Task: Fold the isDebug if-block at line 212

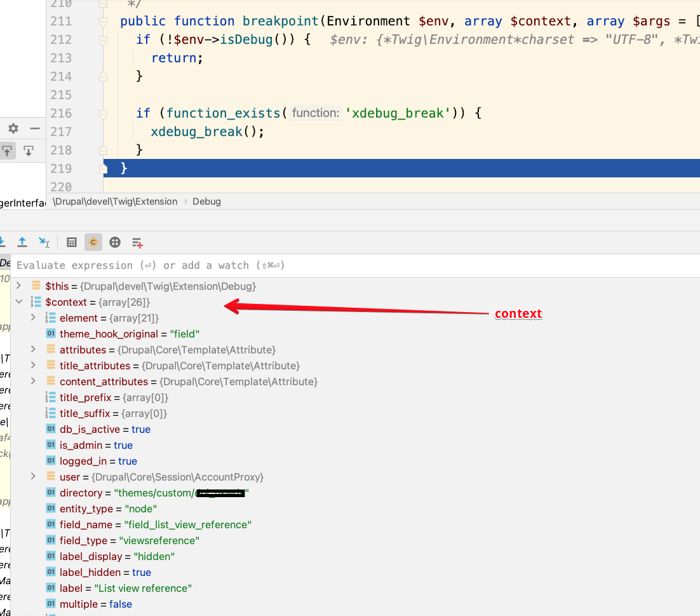Action: [x=103, y=40]
